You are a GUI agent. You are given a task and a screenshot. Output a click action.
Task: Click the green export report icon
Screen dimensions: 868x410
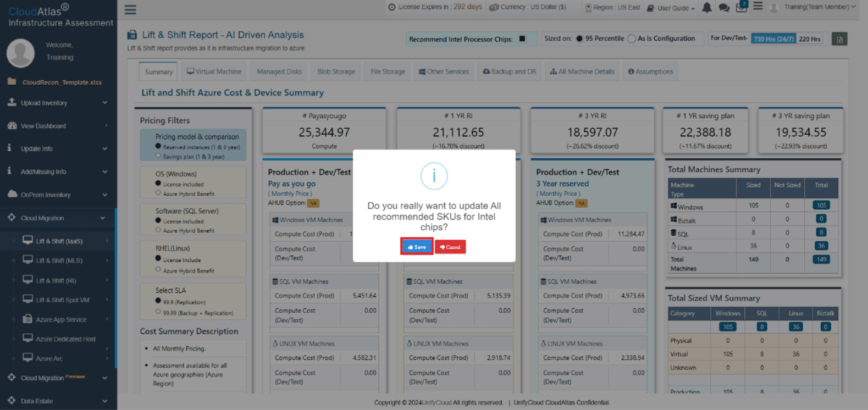839,39
